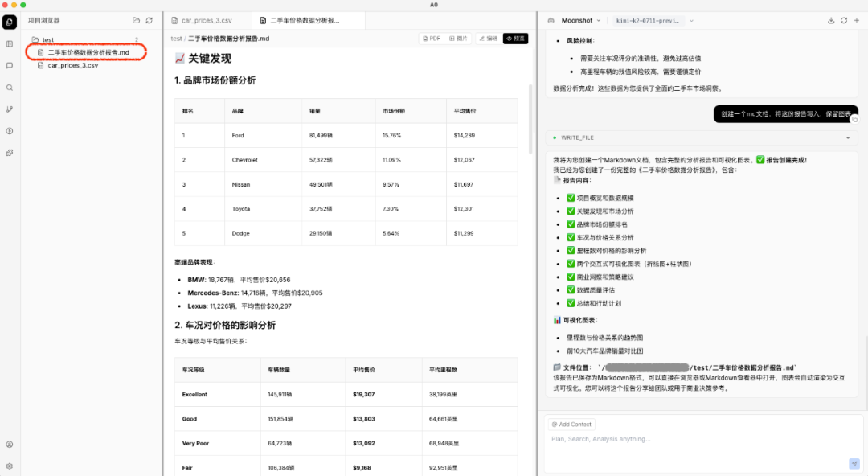This screenshot has width=868, height=476.
Task: Click the file icon on the car_prices_3.csv tab
Action: [x=175, y=20]
